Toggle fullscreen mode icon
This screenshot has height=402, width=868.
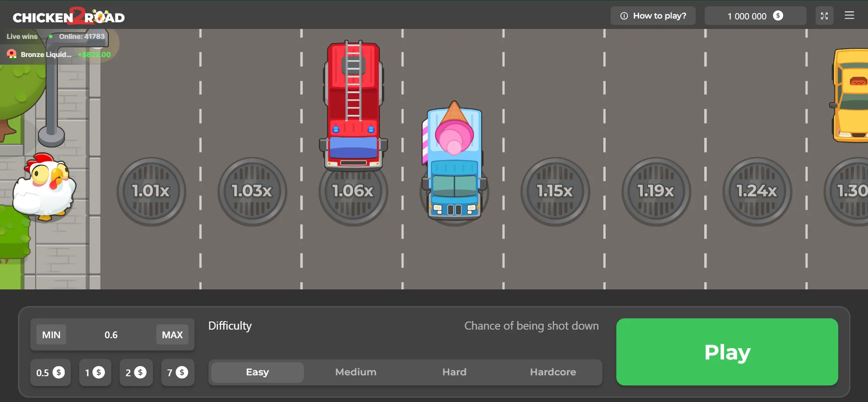(824, 16)
